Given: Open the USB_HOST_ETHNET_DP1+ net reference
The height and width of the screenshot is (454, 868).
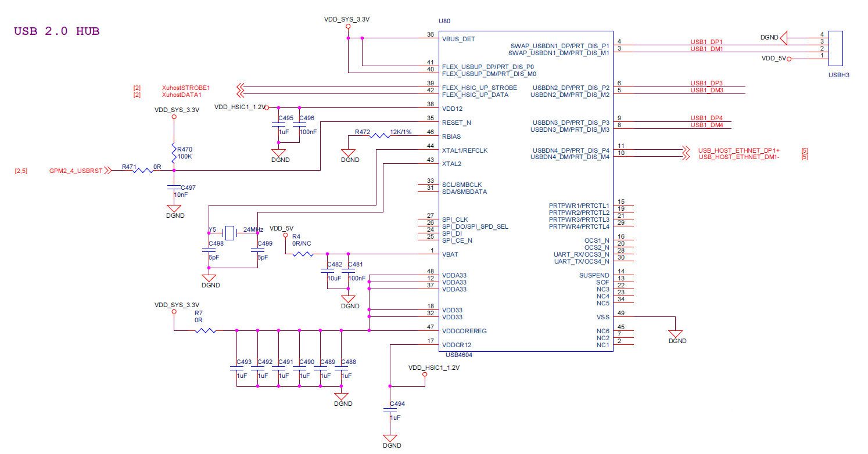Looking at the screenshot, I should tap(738, 150).
